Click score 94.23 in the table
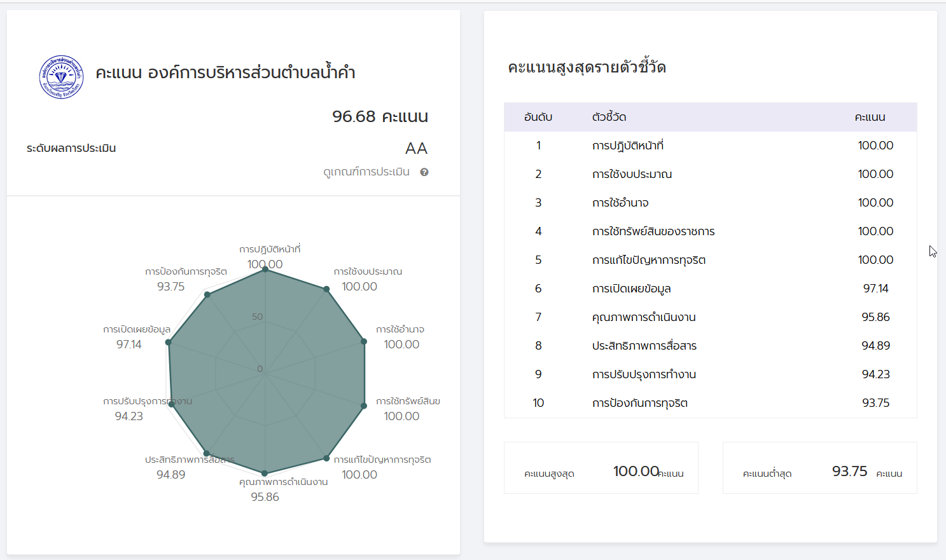 (x=875, y=374)
